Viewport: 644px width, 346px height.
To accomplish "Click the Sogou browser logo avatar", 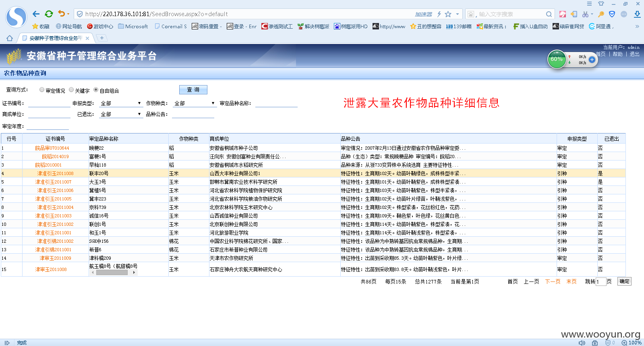I will (x=16, y=17).
